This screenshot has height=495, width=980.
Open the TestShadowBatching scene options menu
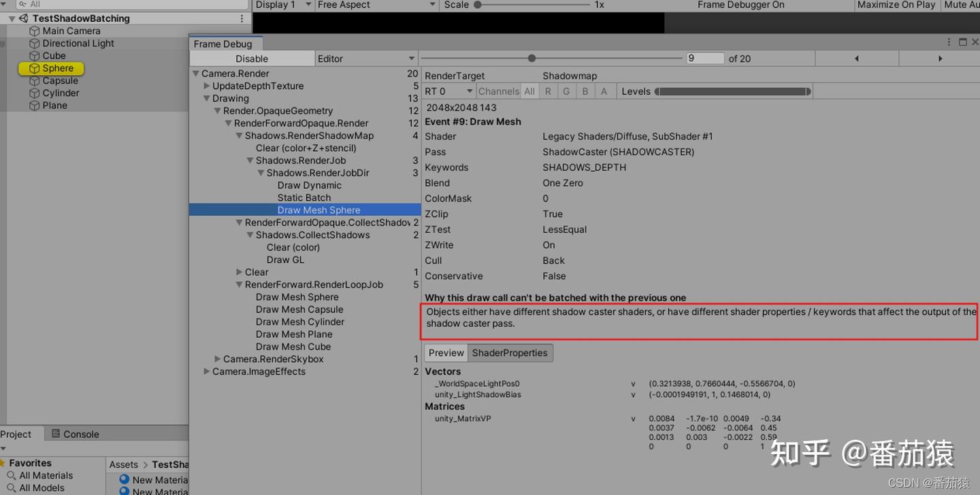(x=242, y=18)
